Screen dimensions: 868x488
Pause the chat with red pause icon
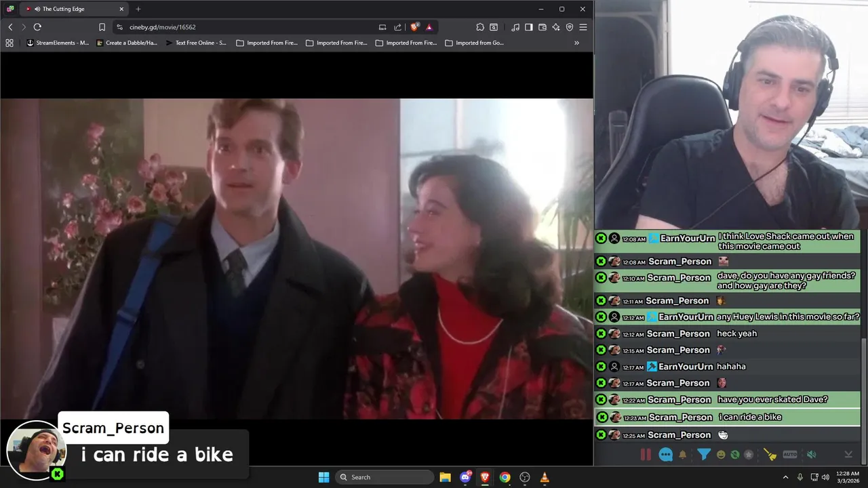tap(646, 455)
